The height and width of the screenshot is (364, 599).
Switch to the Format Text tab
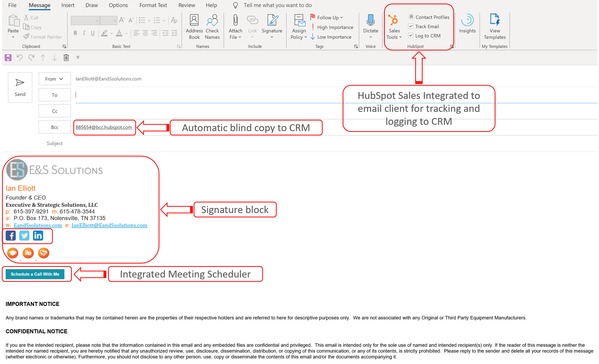coord(153,5)
